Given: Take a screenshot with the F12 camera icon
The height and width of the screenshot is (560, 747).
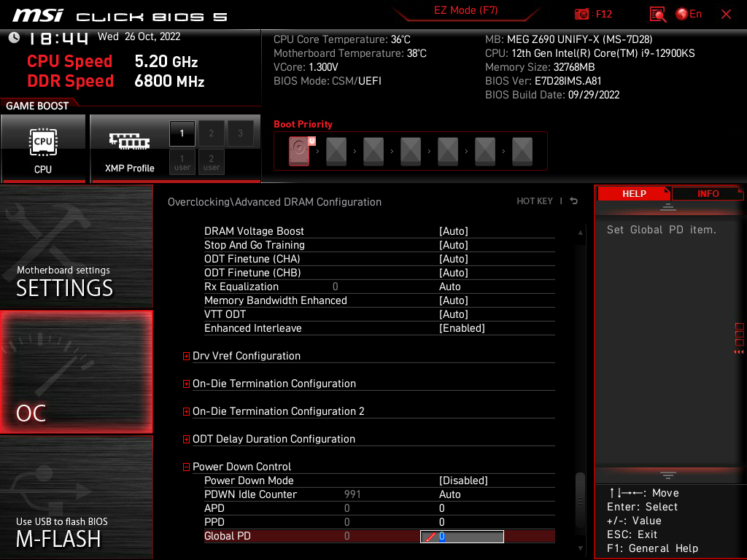Looking at the screenshot, I should click(x=581, y=15).
